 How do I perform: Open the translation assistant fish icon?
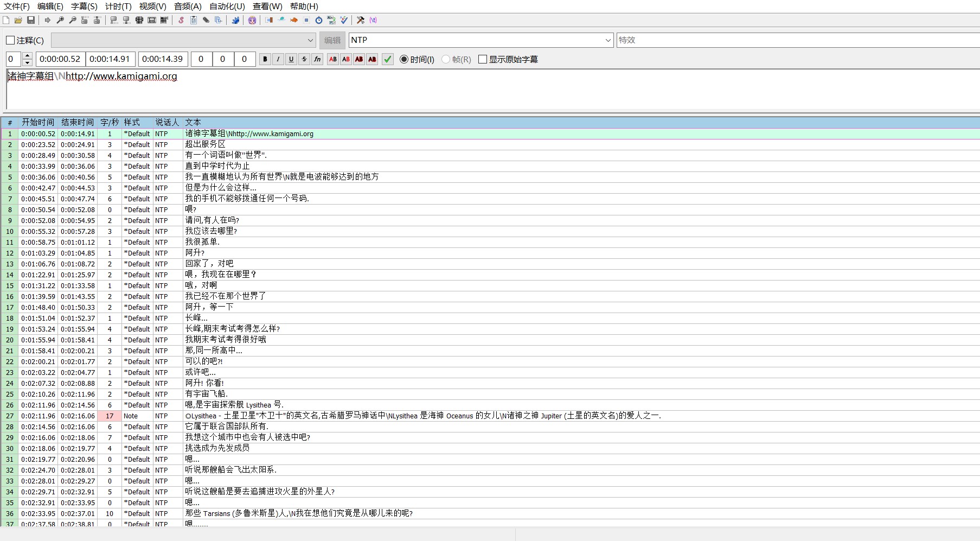(x=294, y=20)
